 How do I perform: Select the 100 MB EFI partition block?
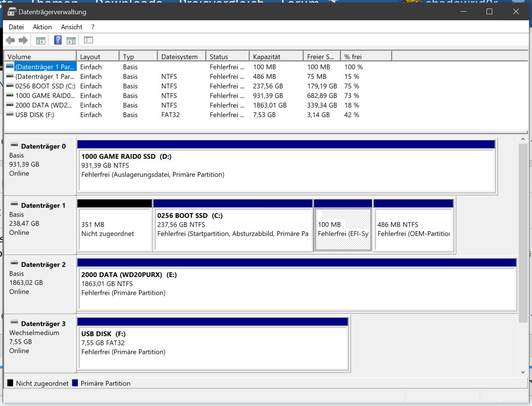point(343,226)
